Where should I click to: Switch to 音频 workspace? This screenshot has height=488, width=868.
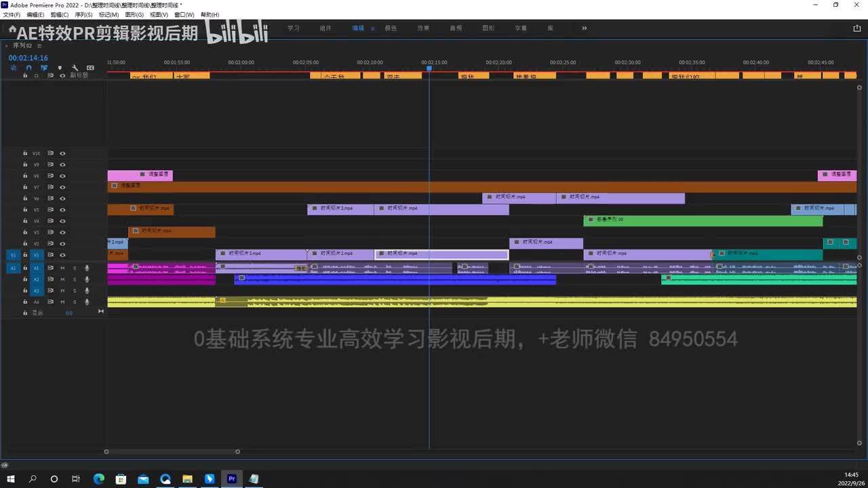pos(456,28)
